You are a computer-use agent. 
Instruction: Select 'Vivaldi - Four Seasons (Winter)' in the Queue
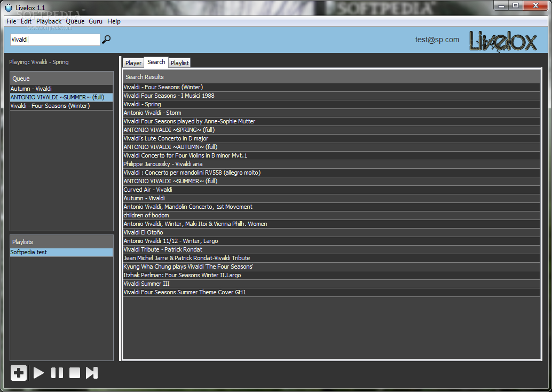[61, 106]
